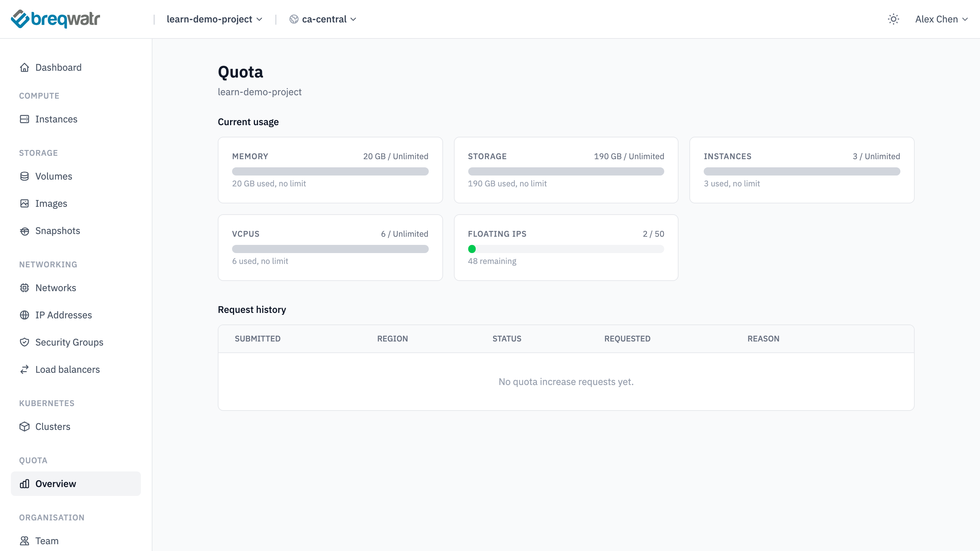Click the Team people icon

pyautogui.click(x=24, y=541)
